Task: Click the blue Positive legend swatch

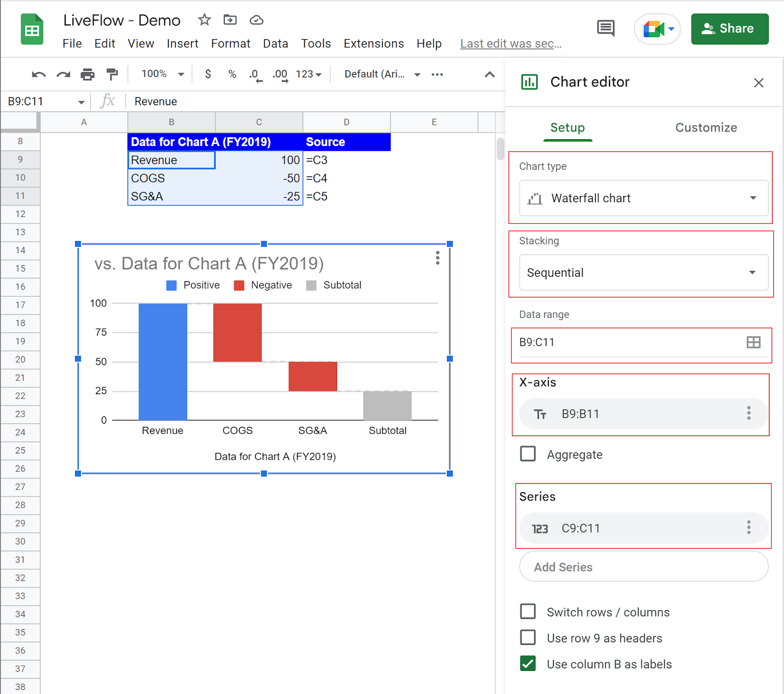Action: (171, 286)
